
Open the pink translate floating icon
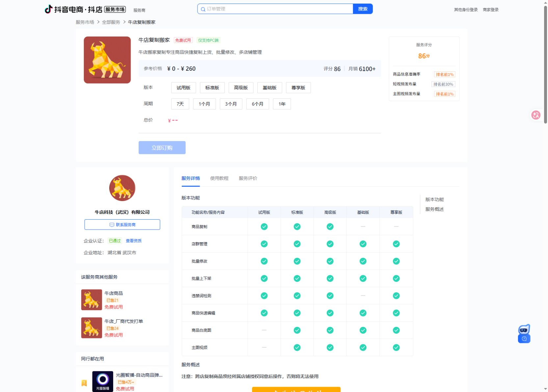click(x=536, y=115)
